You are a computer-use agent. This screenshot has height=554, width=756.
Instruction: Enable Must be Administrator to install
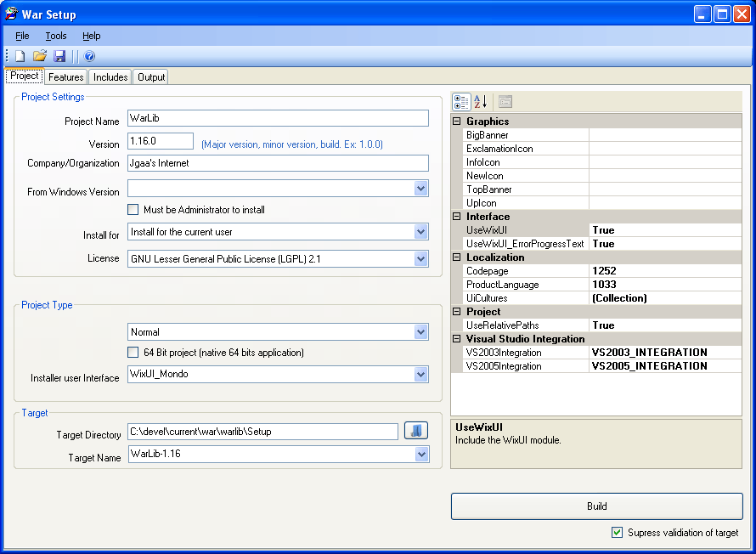click(x=133, y=210)
